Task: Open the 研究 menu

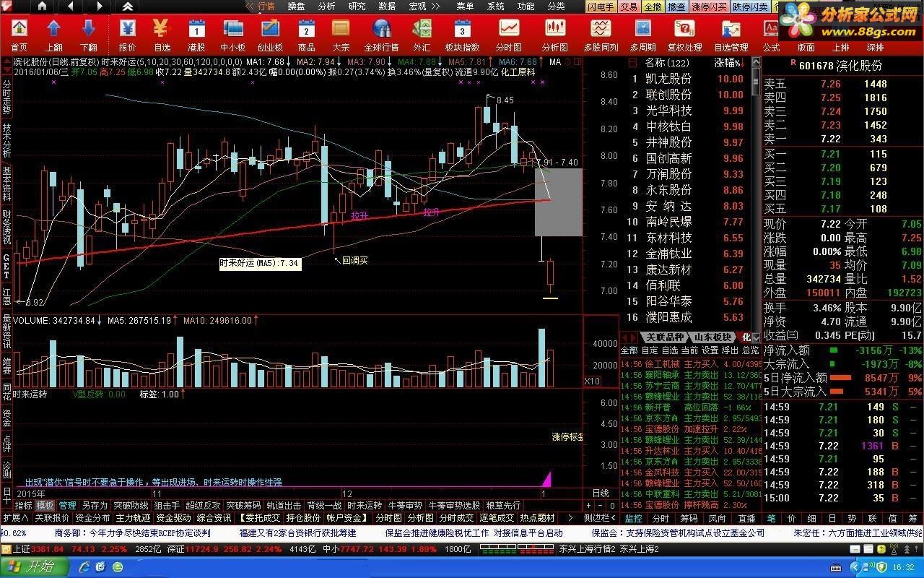Action: coord(357,7)
